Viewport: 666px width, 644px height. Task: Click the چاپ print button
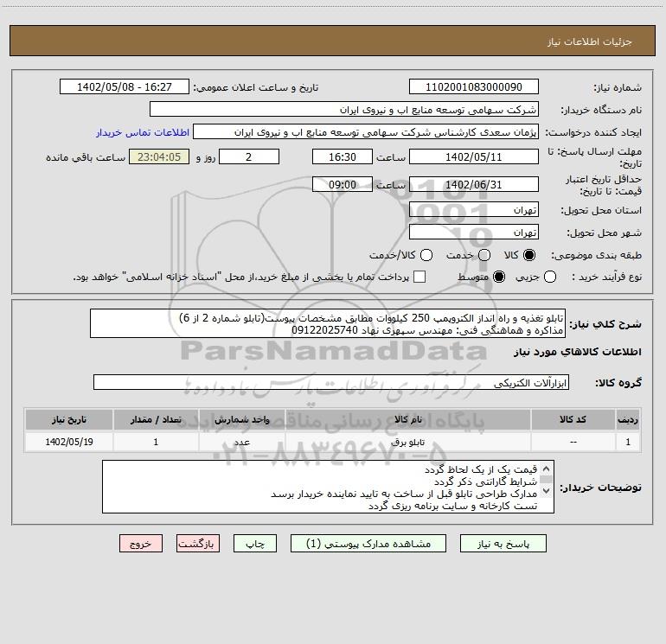point(255,544)
